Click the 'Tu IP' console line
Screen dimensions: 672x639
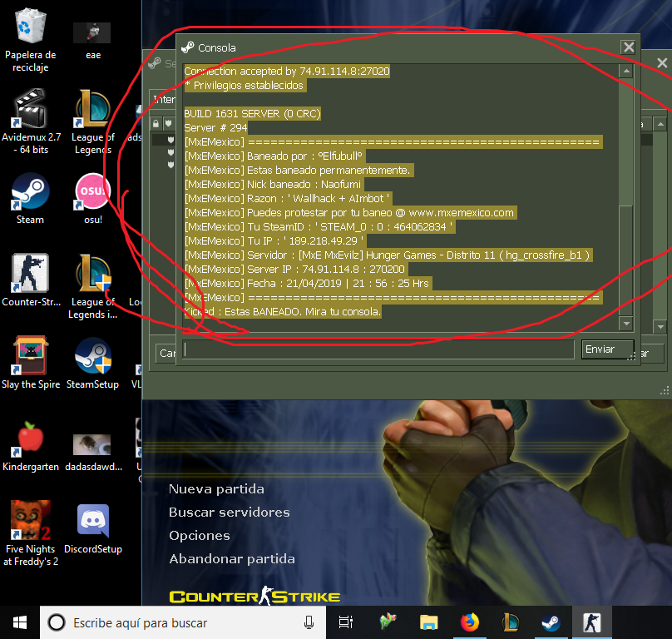coord(275,241)
